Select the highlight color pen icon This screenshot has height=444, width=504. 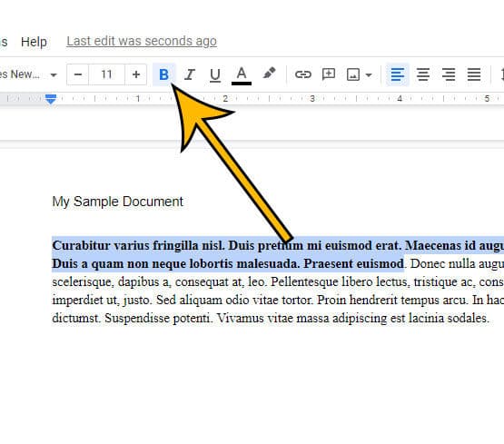269,74
